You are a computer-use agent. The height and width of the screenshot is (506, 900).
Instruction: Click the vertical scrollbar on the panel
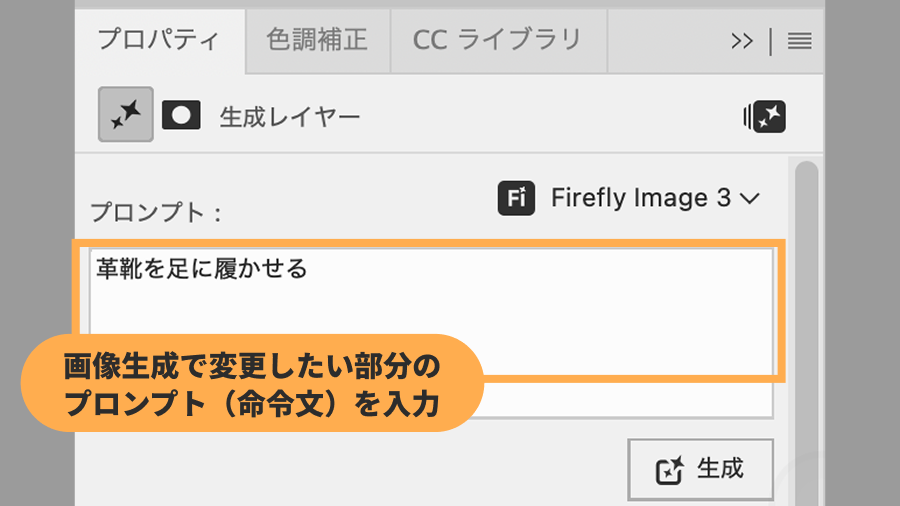(806, 300)
